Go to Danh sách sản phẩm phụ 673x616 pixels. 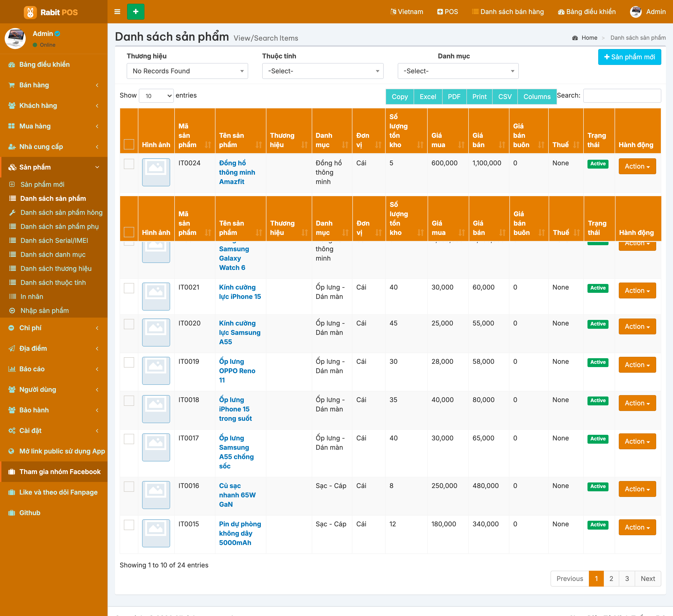point(59,227)
